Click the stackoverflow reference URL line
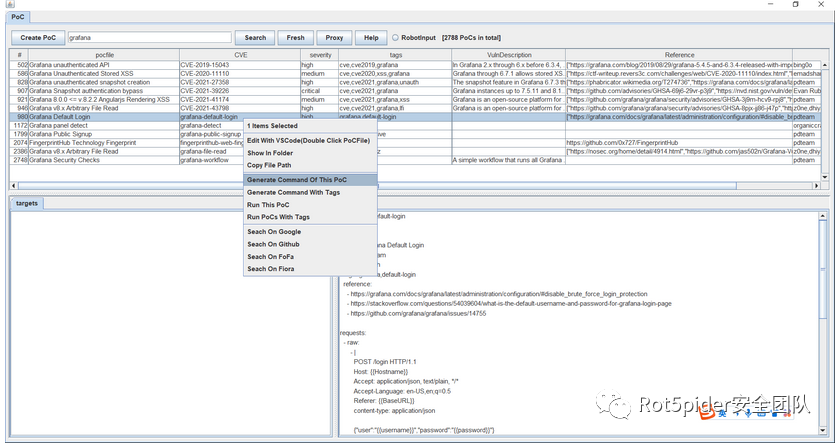 click(x=511, y=304)
